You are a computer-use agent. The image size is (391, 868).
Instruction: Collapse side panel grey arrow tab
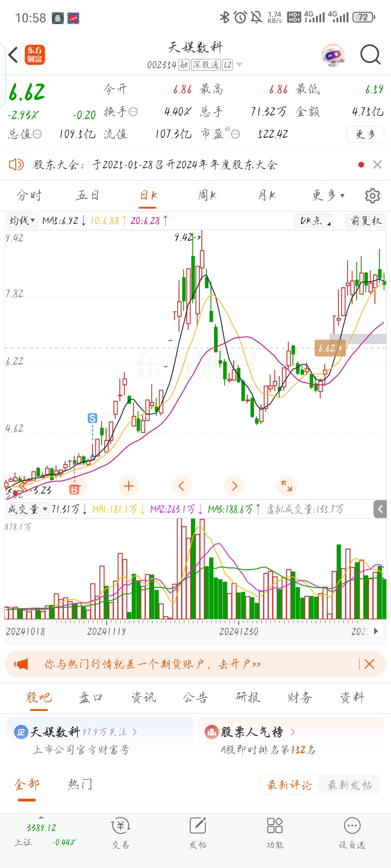click(380, 509)
